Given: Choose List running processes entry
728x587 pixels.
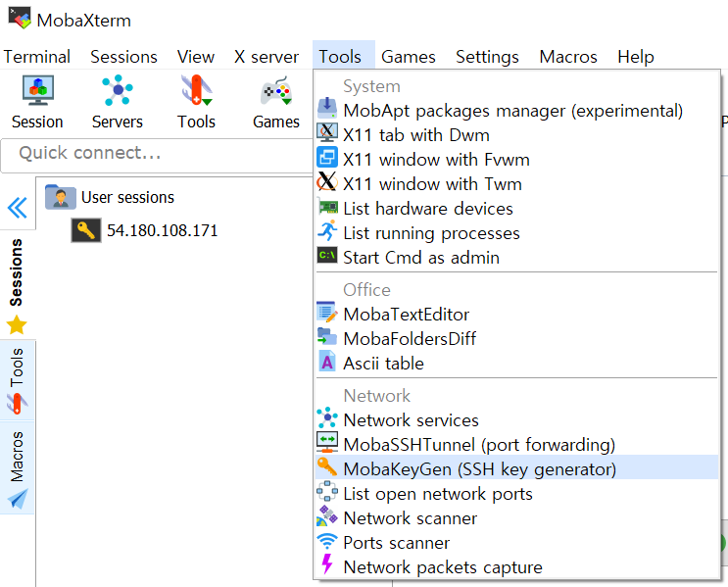Looking at the screenshot, I should 516,233.
